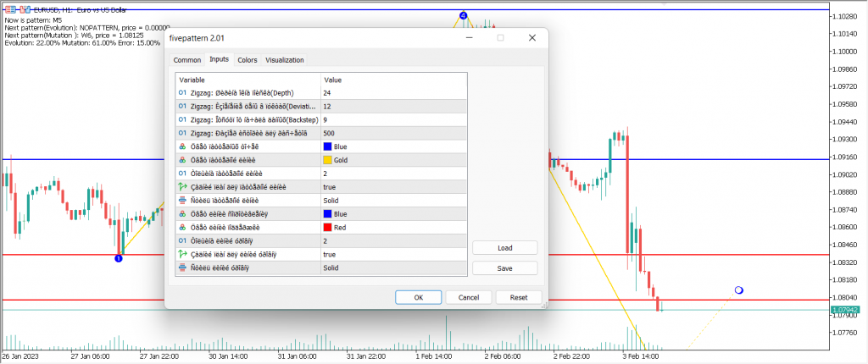Click the Depth value field showing 24

tap(393, 92)
